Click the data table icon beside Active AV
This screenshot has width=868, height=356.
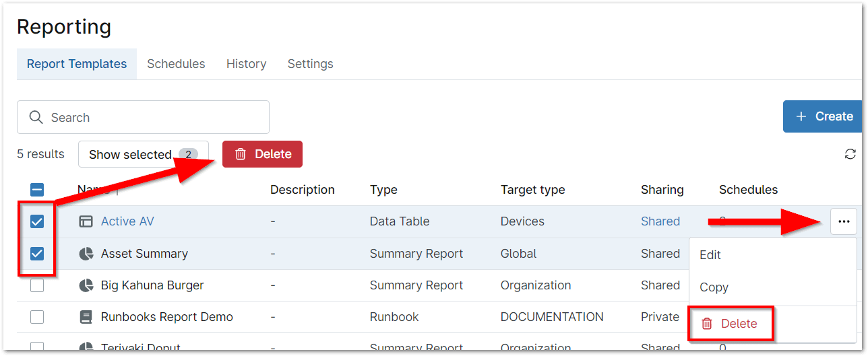[86, 221]
